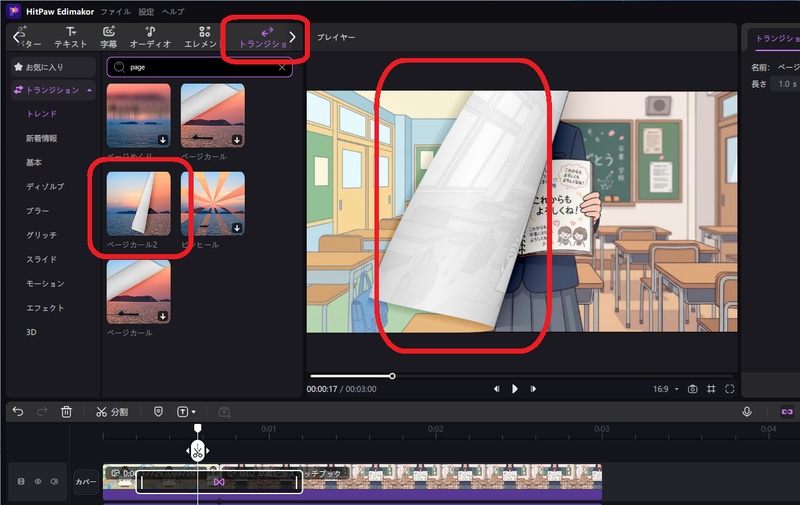Move tab strip left with arrow
This screenshot has width=800, height=505.
point(16,37)
